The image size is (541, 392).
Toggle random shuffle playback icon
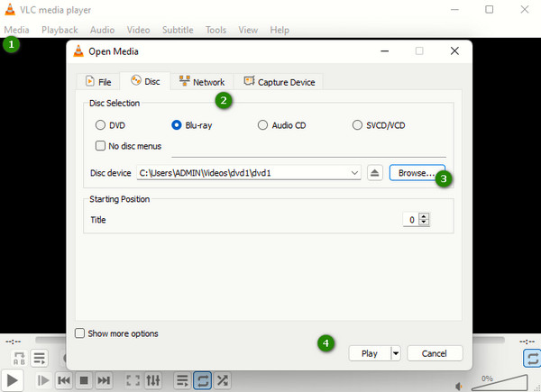[222, 380]
